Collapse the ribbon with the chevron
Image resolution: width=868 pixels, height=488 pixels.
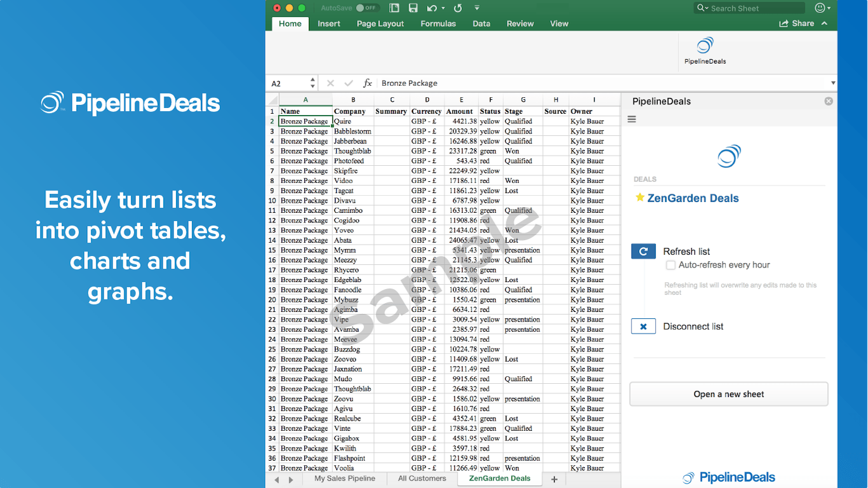pyautogui.click(x=825, y=24)
